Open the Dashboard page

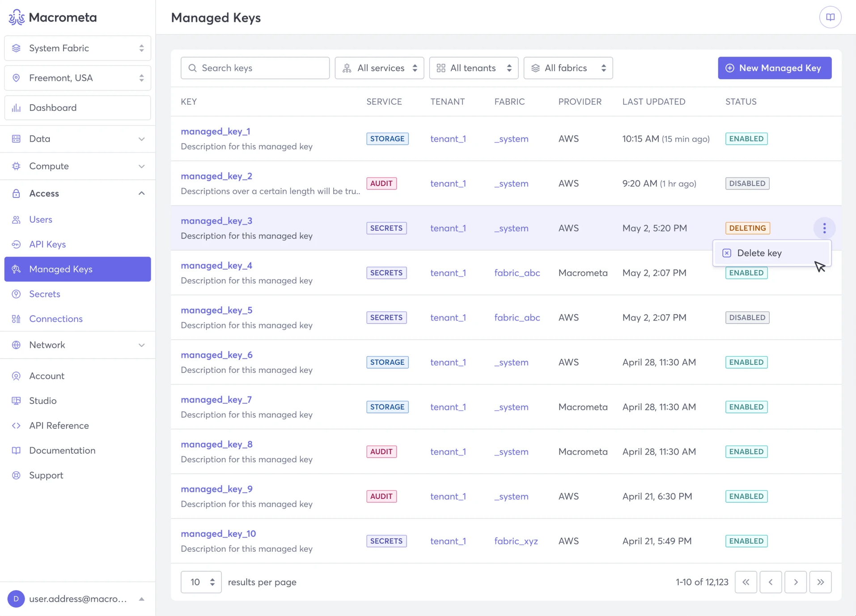[77, 108]
